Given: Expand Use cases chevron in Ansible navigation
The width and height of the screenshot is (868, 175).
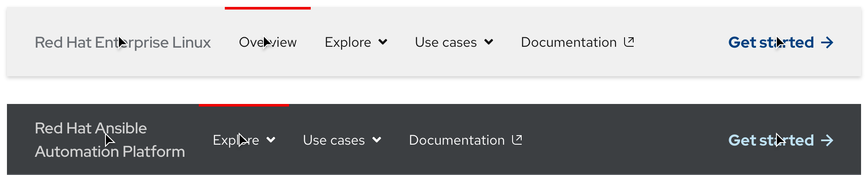Looking at the screenshot, I should click(377, 140).
